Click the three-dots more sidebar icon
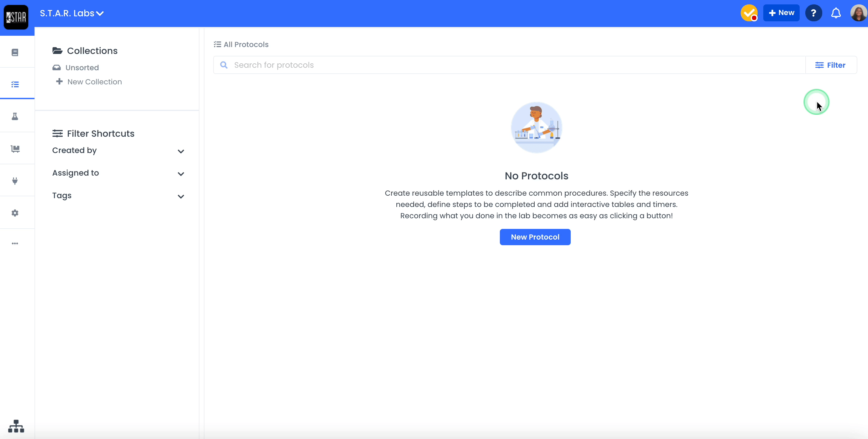 click(x=15, y=243)
